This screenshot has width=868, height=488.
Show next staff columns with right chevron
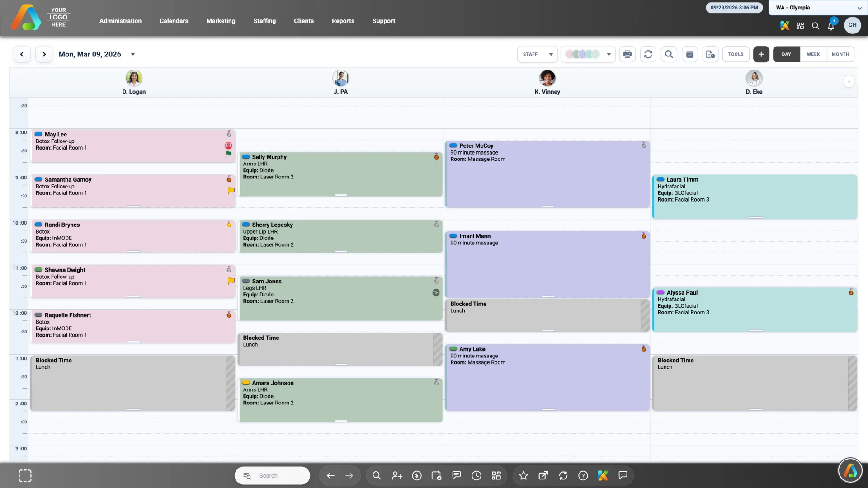point(849,81)
